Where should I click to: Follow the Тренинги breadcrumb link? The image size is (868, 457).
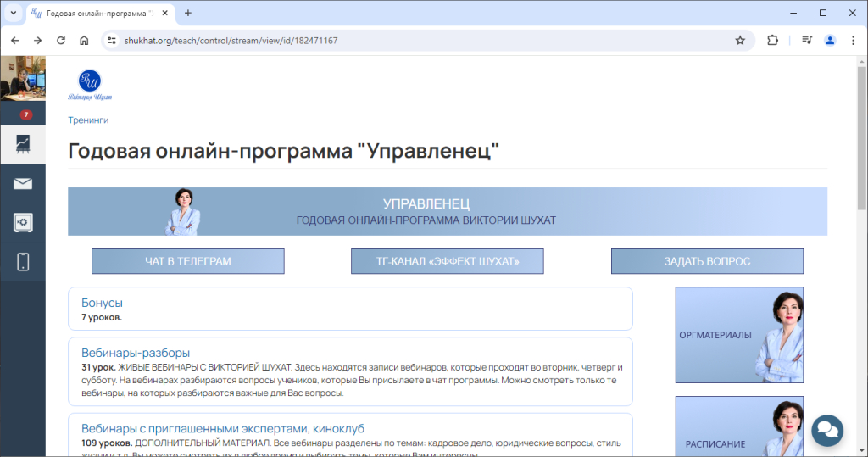[x=88, y=120]
